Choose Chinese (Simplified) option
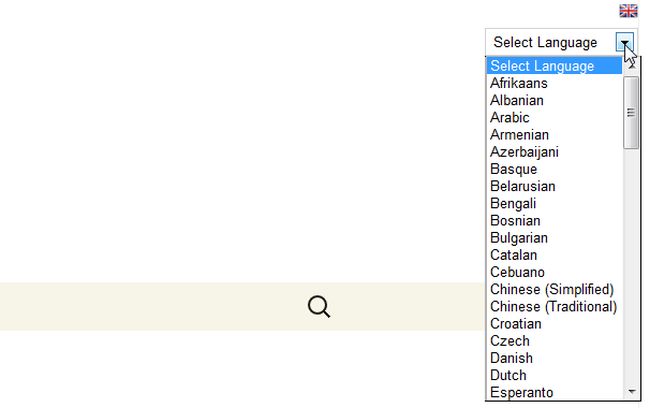The height and width of the screenshot is (408, 650). pyautogui.click(x=552, y=289)
